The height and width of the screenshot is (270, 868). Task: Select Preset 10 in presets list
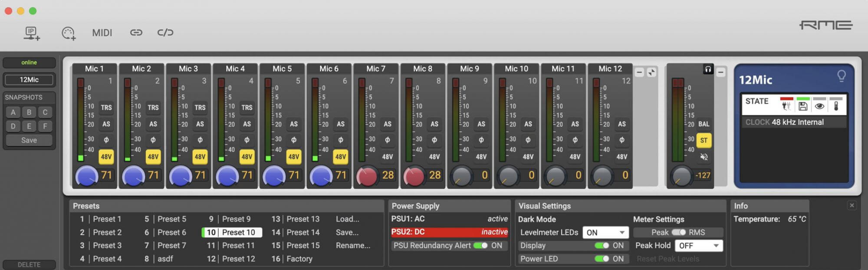pyautogui.click(x=232, y=233)
